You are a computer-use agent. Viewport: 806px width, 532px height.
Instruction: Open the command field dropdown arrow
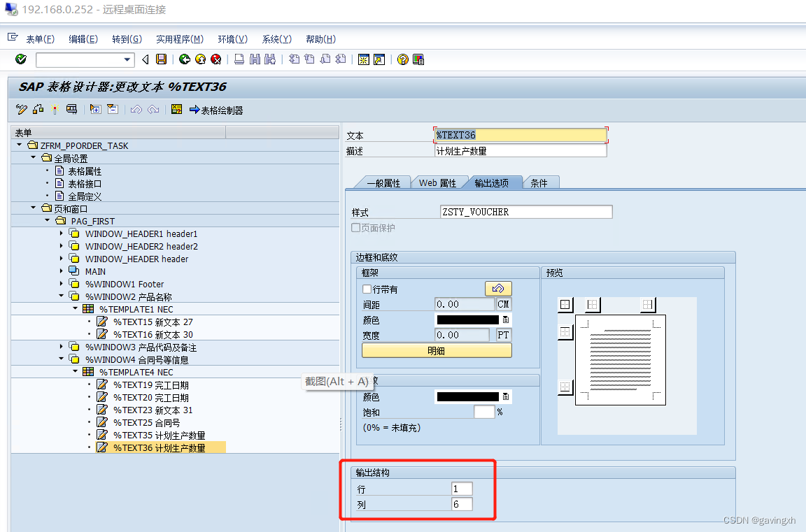click(x=127, y=59)
